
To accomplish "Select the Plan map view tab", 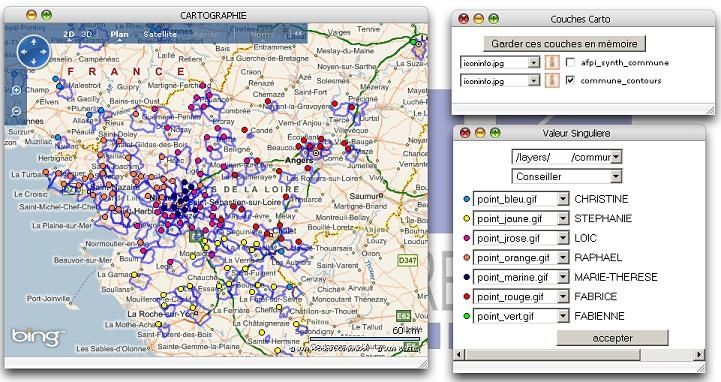I will click(x=119, y=34).
